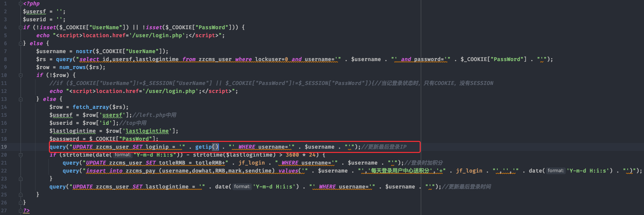Viewport: 644px width, 215px height.
Task: Click the fold end marker on line 25
Action: [21, 195]
